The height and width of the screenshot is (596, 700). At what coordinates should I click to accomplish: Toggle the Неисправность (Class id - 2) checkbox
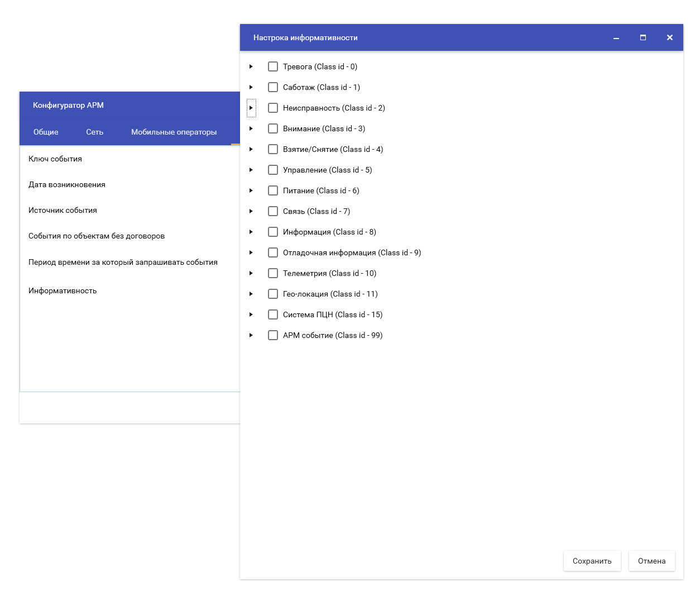coord(273,108)
